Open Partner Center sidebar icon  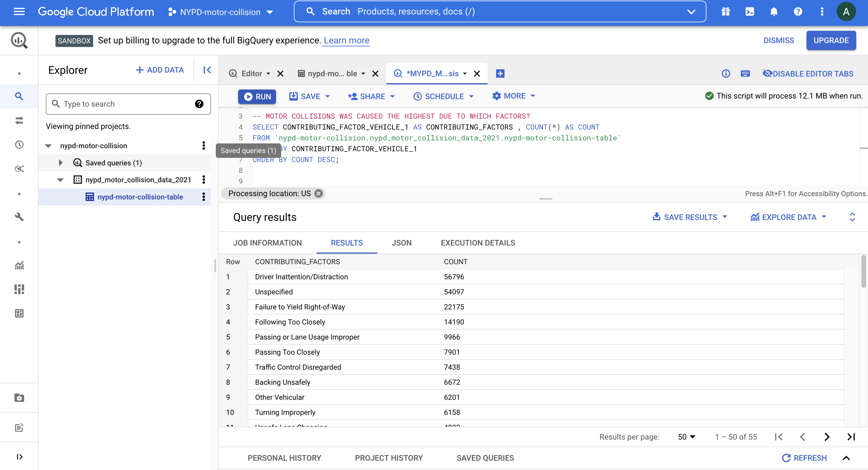(19, 398)
